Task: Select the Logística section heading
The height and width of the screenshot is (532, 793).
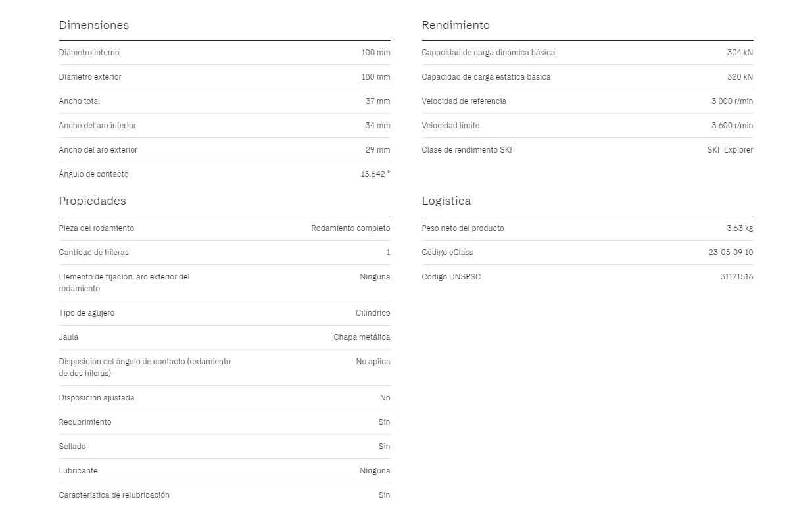Action: point(446,201)
